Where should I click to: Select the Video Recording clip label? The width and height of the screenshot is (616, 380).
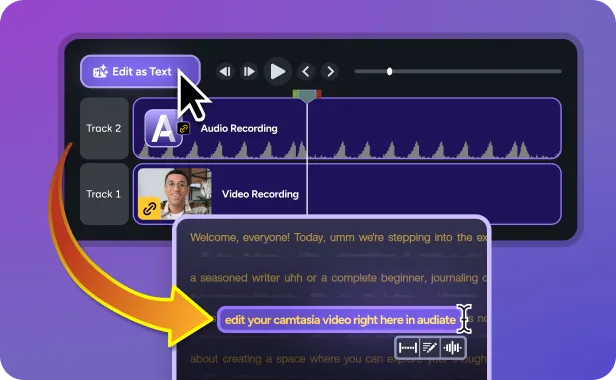pyautogui.click(x=260, y=194)
